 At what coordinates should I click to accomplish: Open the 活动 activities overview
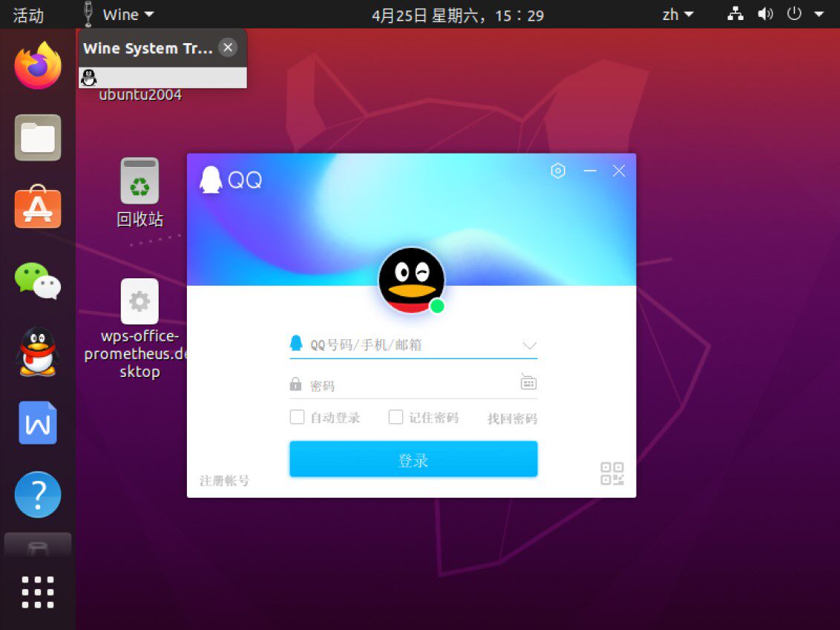tap(28, 15)
